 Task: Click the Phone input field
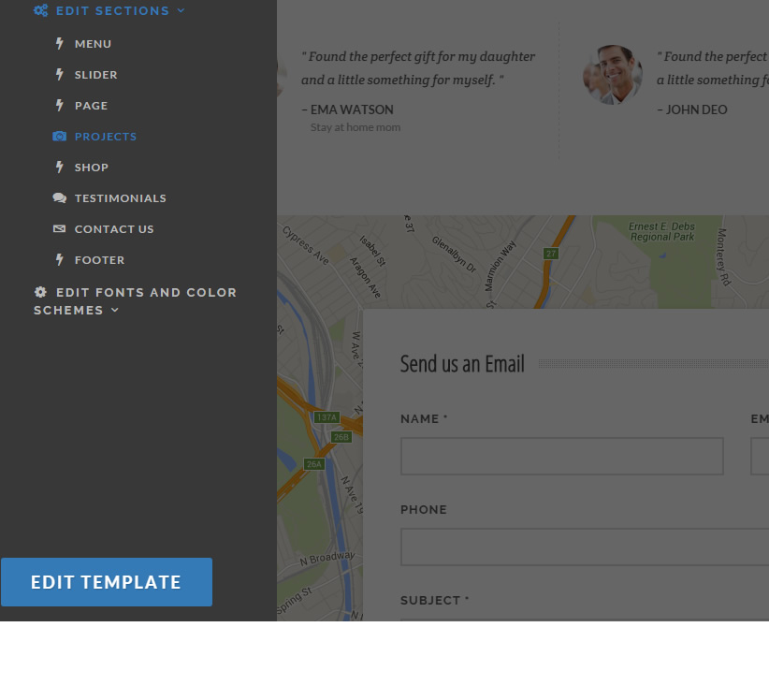point(584,547)
